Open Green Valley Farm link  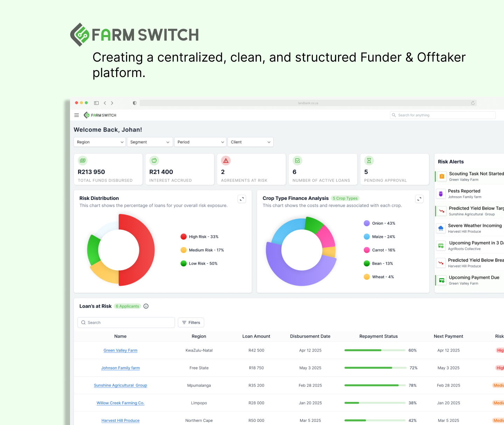120,350
